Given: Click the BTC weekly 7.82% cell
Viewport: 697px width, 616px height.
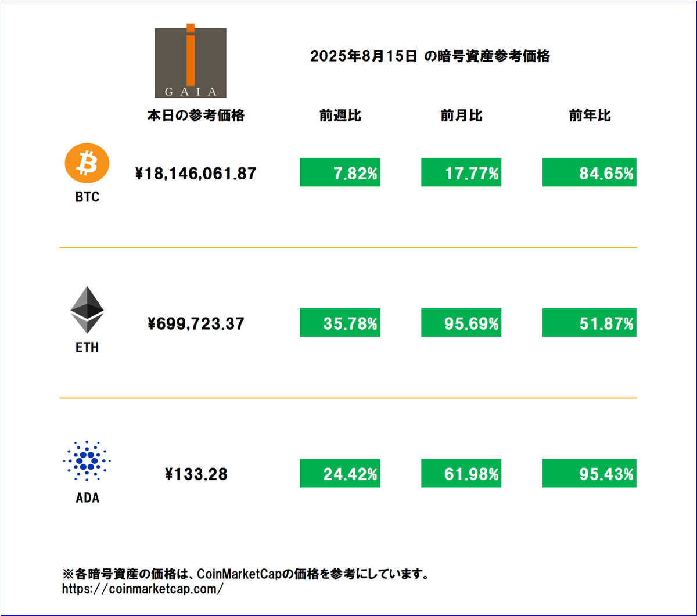Looking at the screenshot, I should 340,172.
